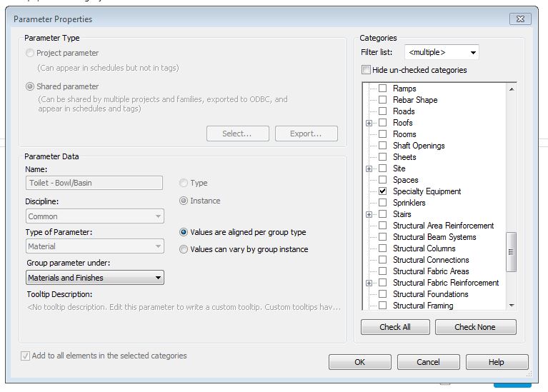
Task: Check Structural Fabric Reinforcement box
Action: pyautogui.click(x=383, y=282)
